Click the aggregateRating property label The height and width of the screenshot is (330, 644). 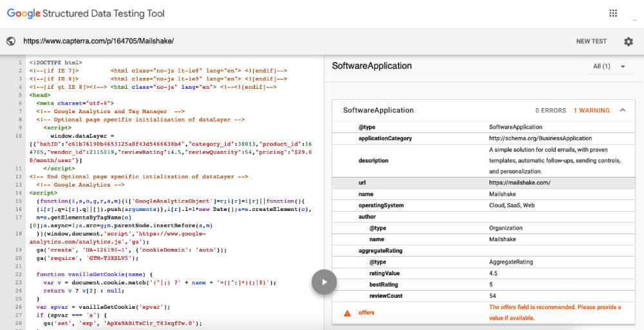tap(381, 250)
